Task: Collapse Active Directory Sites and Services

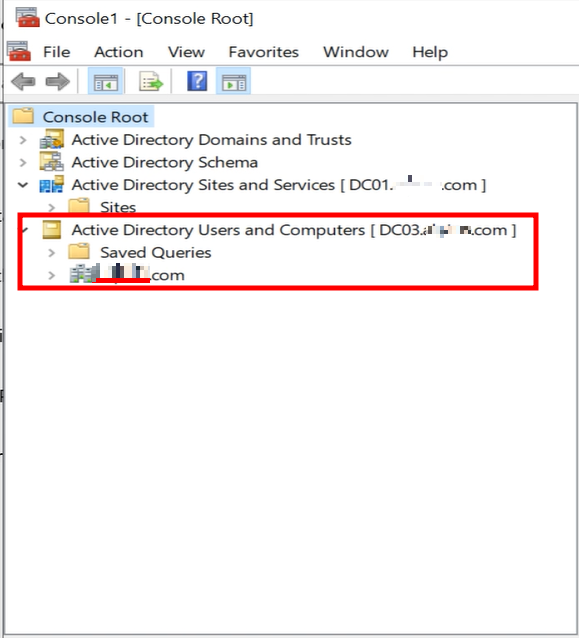Action: [23, 185]
